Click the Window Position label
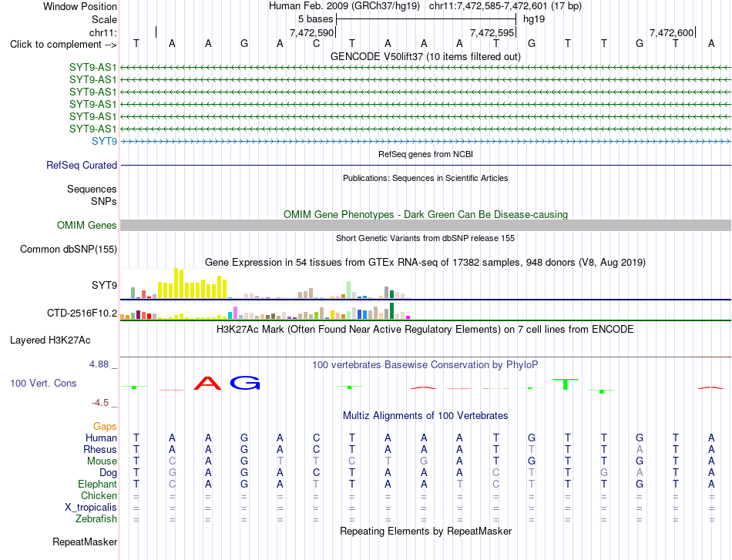Image resolution: width=732 pixels, height=560 pixels. 80,6
